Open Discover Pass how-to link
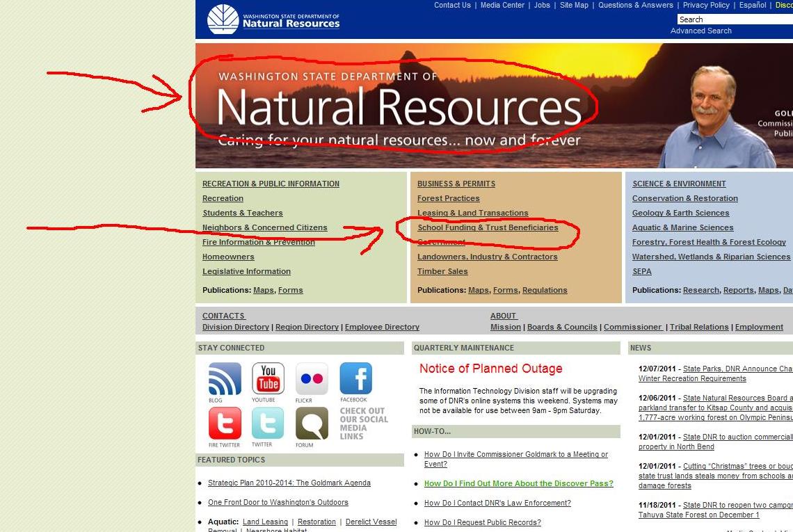 (519, 483)
